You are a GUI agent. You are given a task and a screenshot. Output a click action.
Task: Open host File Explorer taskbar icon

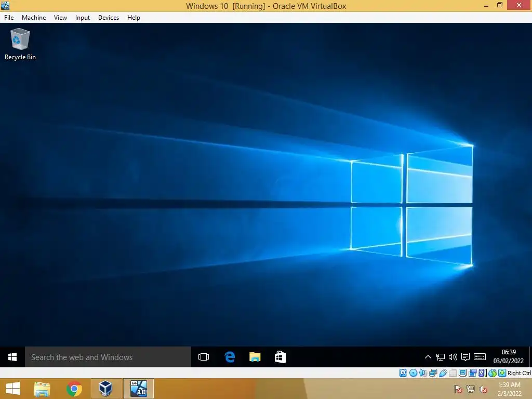tap(42, 389)
